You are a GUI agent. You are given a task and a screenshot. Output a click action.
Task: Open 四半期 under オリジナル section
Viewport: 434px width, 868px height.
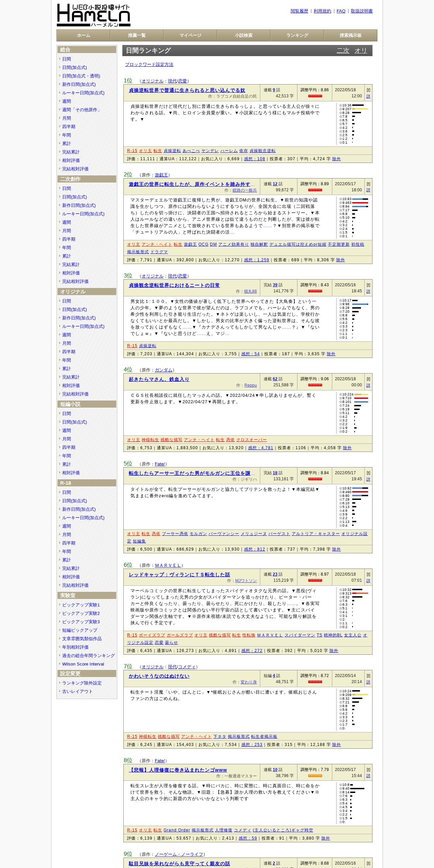tap(69, 352)
